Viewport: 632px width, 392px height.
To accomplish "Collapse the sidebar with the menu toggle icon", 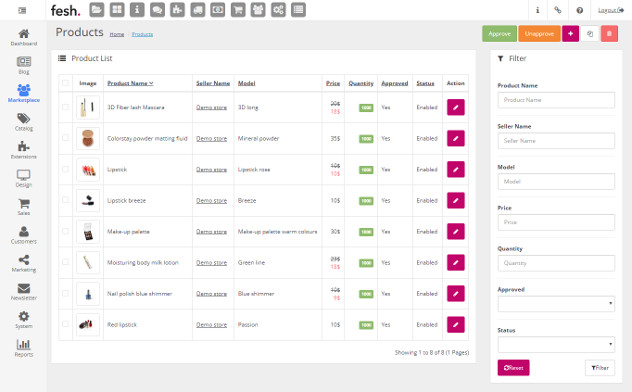I will (22, 10).
